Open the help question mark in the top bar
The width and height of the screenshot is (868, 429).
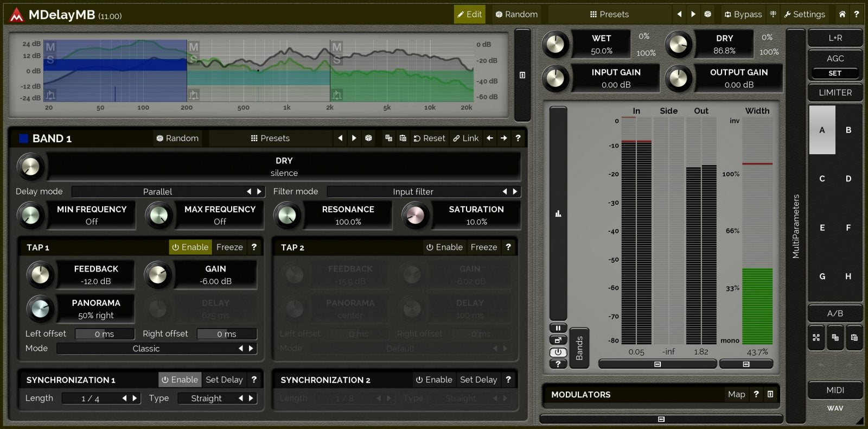[857, 15]
